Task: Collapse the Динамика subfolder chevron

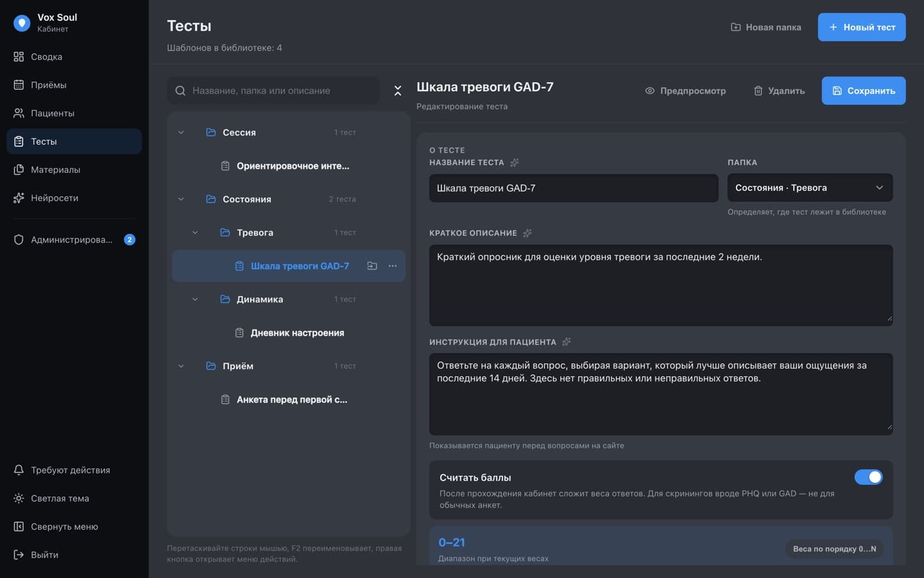Action: pos(195,299)
